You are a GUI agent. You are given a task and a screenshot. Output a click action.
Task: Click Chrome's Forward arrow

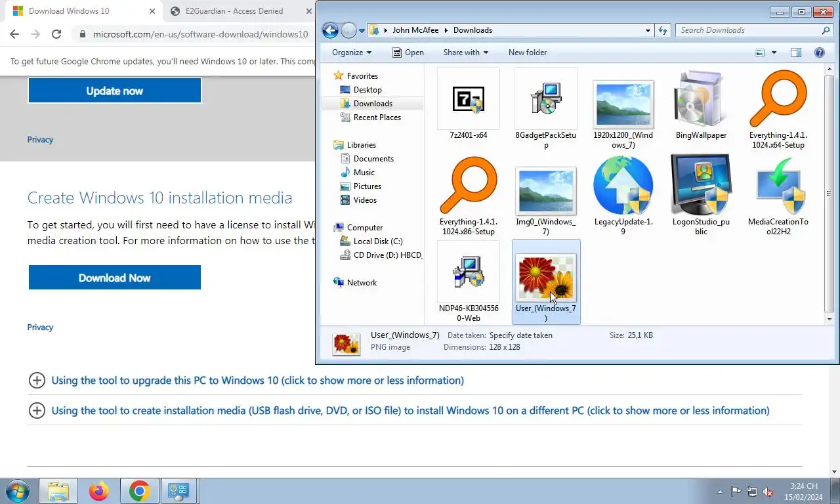tap(35, 34)
